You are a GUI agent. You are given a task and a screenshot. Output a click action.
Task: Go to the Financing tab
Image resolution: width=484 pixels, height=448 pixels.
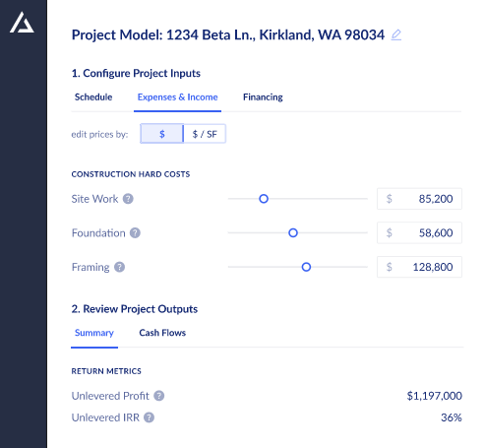point(263,97)
